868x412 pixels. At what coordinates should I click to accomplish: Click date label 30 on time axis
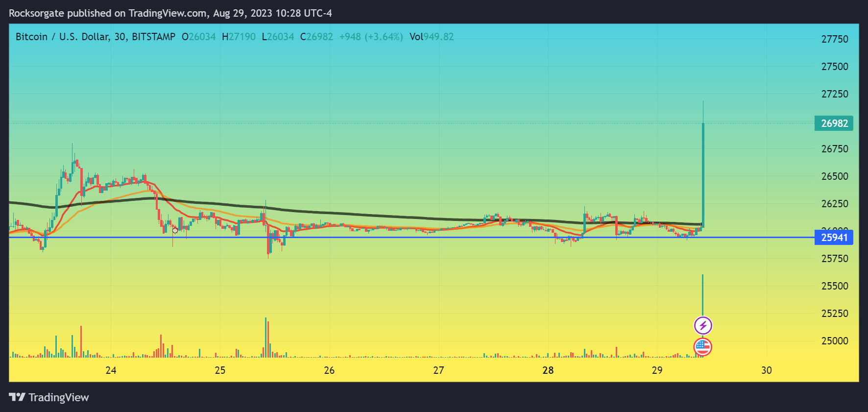click(767, 370)
